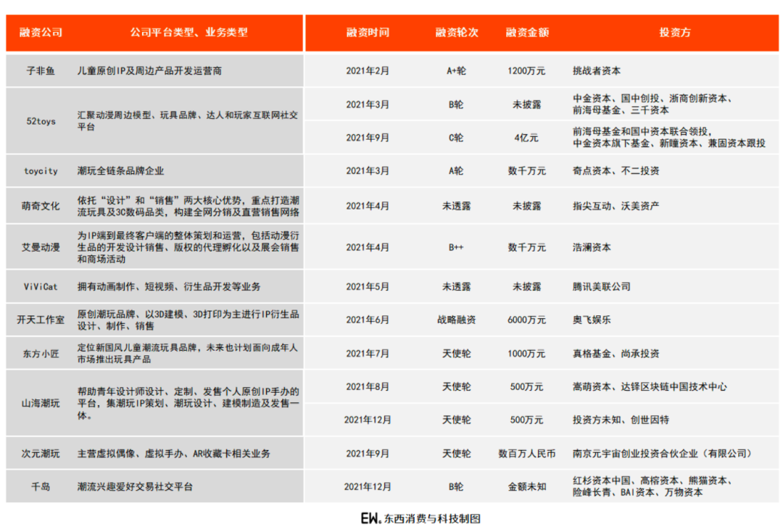Click the 红杉资本中国 investor cell

pyautogui.click(x=652, y=486)
